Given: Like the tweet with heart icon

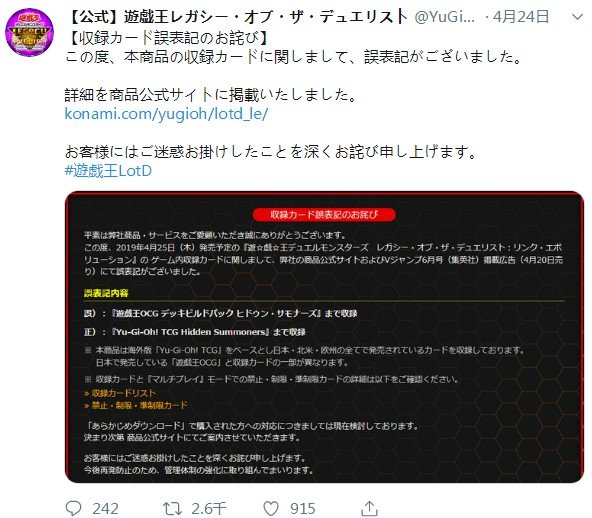Looking at the screenshot, I should [271, 508].
